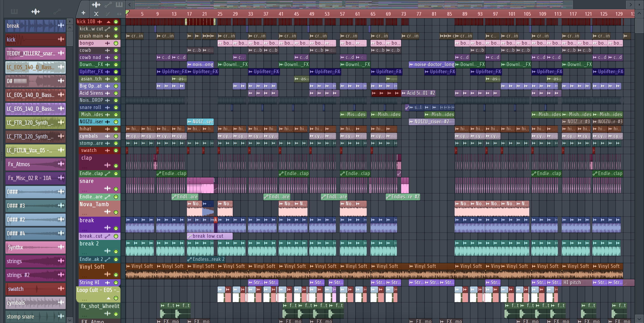The width and height of the screenshot is (644, 323).
Task: Click playlist vertical scroll up arrow
Action: click(x=639, y=13)
